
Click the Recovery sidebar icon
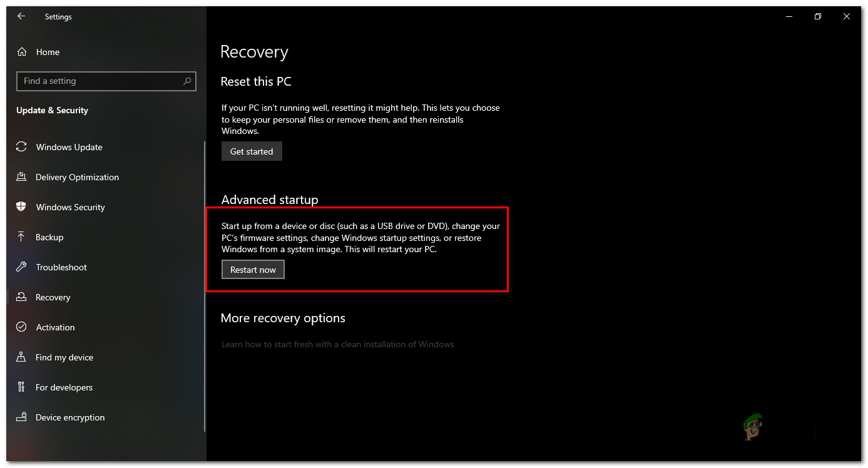[21, 297]
